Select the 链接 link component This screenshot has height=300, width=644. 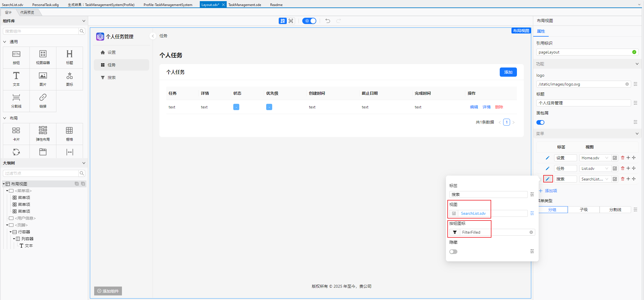click(43, 101)
